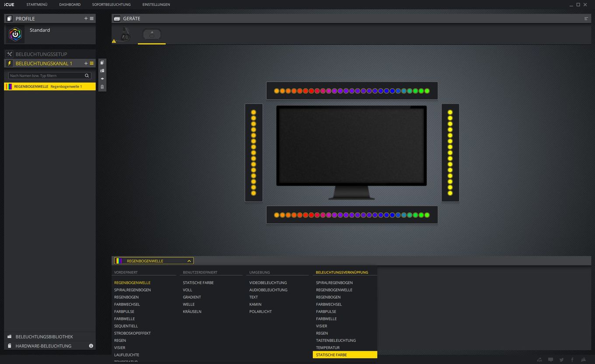
Task: Choose Regenbogen under Vordefiniert
Action: (126, 297)
